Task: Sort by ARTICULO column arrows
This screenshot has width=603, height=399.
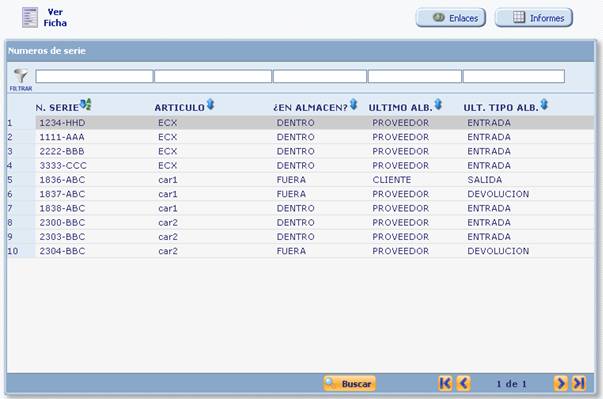Action: point(210,105)
